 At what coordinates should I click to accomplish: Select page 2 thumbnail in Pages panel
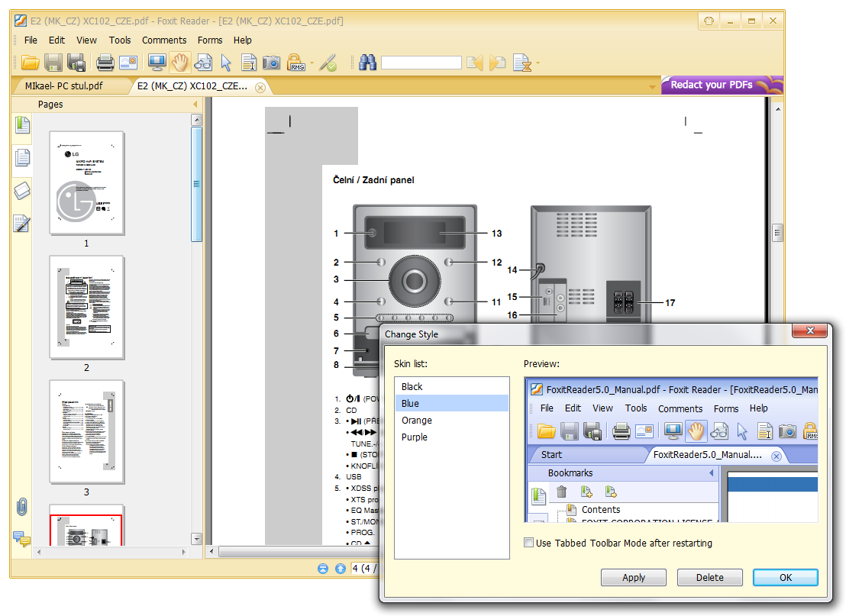[87, 308]
